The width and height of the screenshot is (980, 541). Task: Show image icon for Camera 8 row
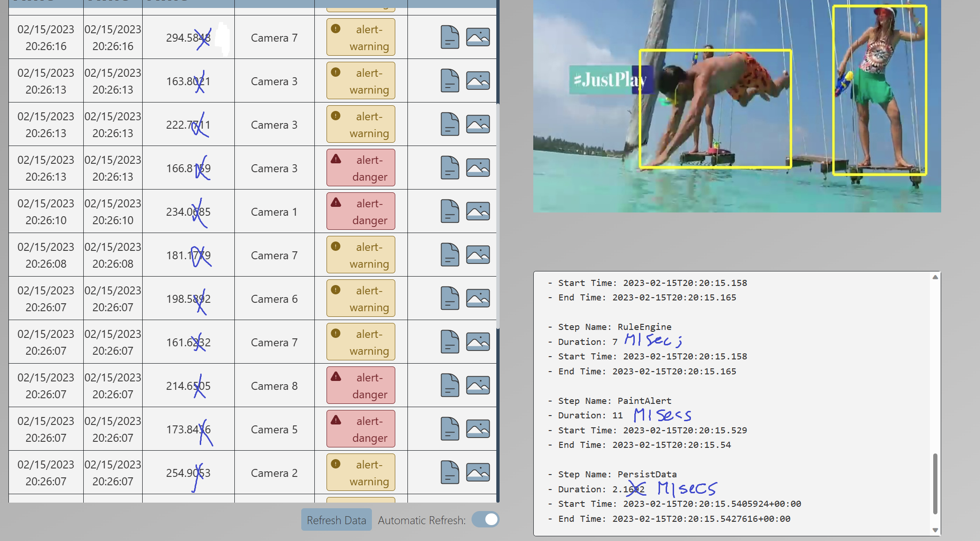tap(478, 386)
